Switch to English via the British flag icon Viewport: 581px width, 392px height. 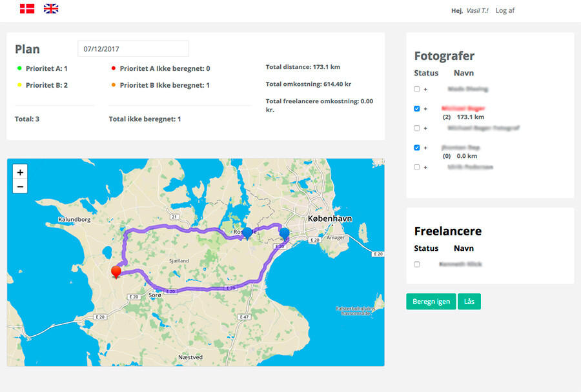coord(50,9)
